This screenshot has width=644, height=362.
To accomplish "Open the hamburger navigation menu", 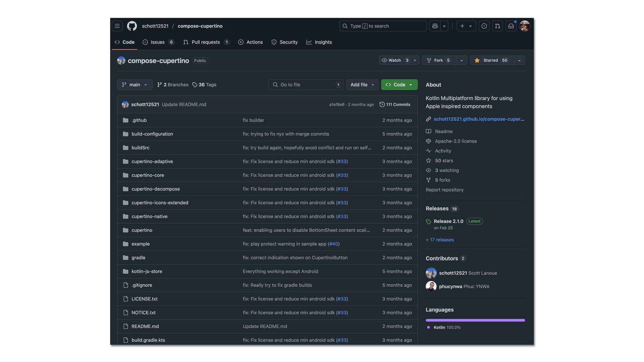I will pyautogui.click(x=117, y=26).
